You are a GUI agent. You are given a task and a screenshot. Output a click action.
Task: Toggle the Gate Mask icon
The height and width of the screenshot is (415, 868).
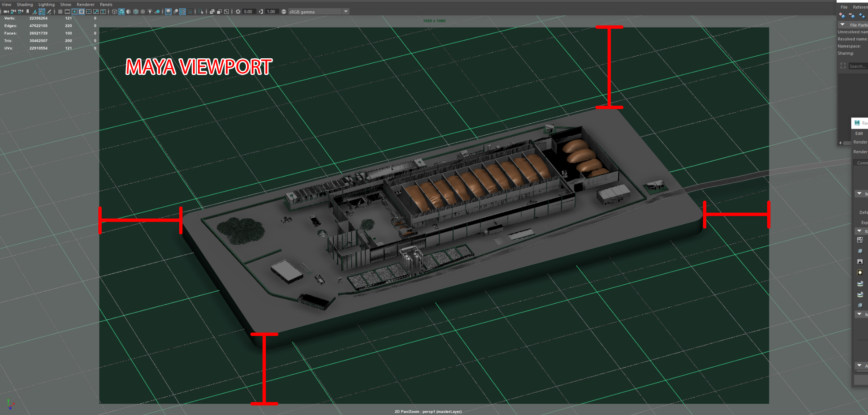click(x=82, y=12)
